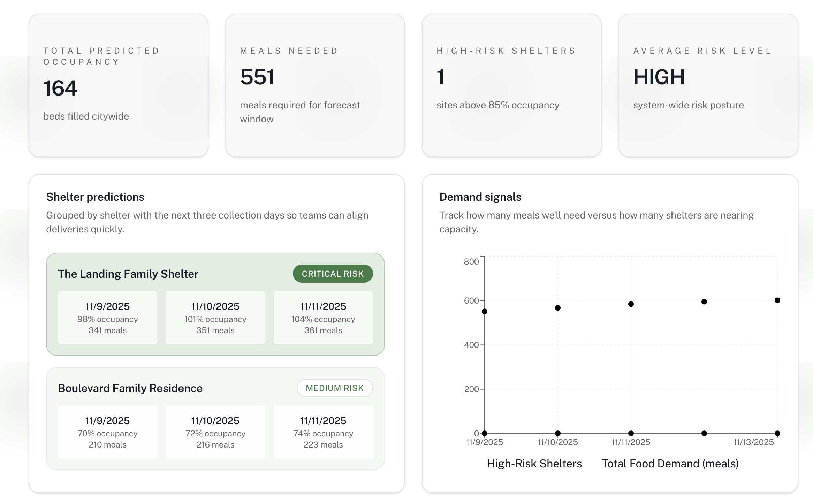
Task: Click the Total Predicted Occupancy card
Action: coord(119,85)
